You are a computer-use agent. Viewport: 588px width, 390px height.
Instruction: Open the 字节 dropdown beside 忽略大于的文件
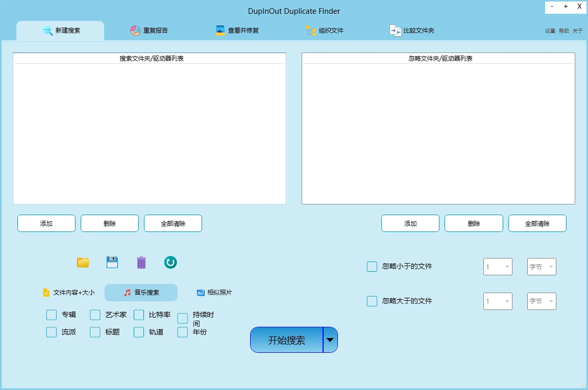click(541, 301)
